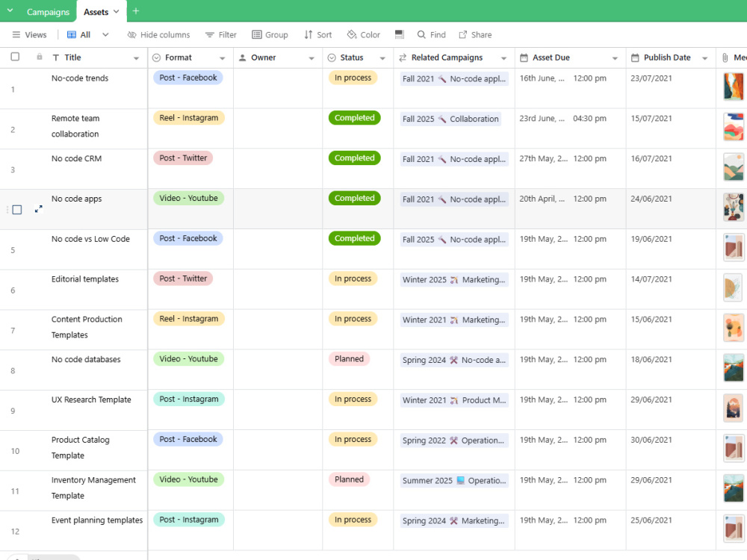Viewport: 747px width, 560px height.
Task: Click the Sort arrows icon
Action: click(309, 35)
